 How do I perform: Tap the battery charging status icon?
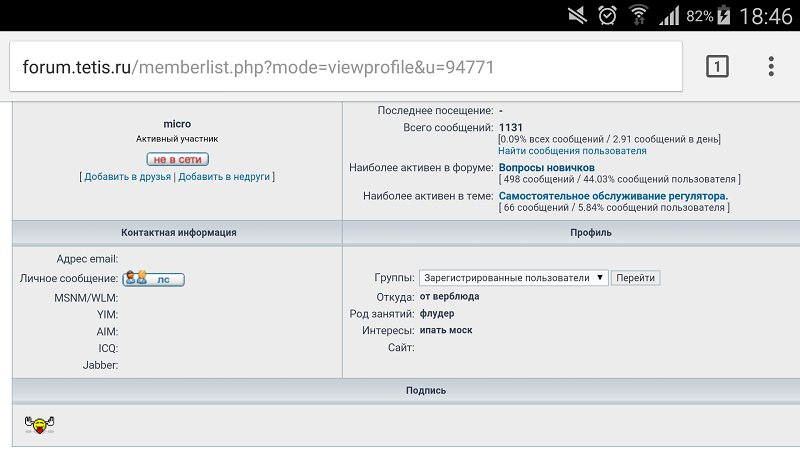tap(723, 15)
